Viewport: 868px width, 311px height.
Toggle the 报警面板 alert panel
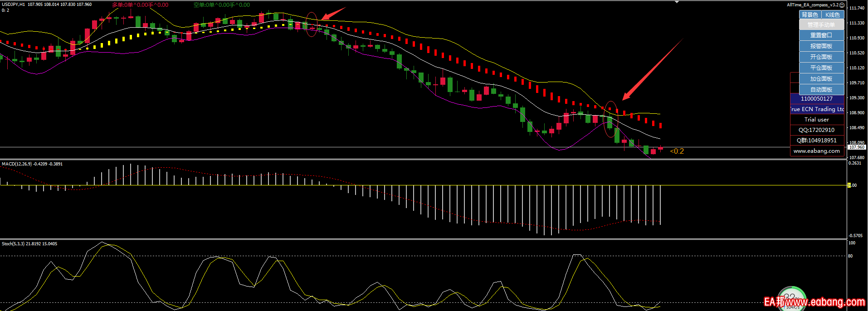[x=821, y=46]
